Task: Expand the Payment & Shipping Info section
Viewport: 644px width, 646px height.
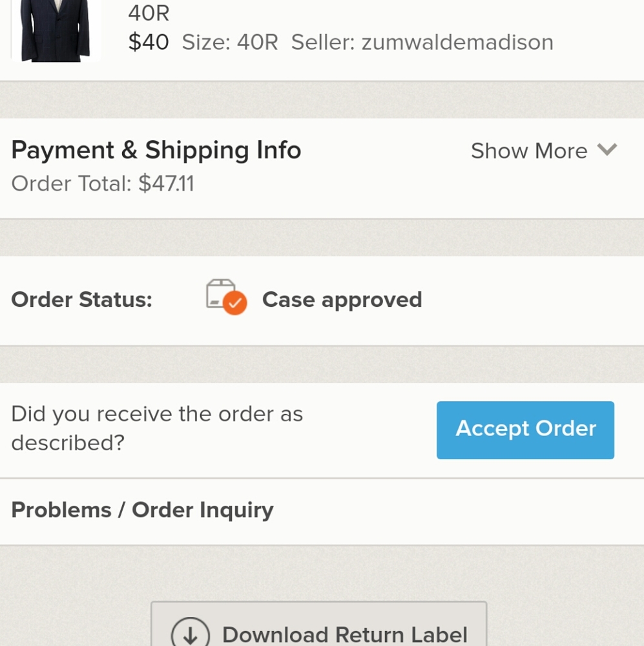Action: pos(156,151)
